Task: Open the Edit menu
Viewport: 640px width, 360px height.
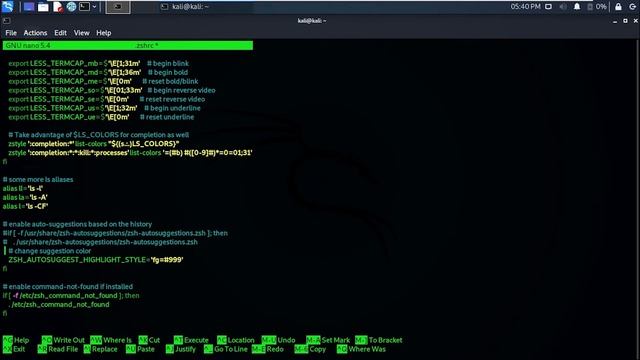Action: click(60, 33)
